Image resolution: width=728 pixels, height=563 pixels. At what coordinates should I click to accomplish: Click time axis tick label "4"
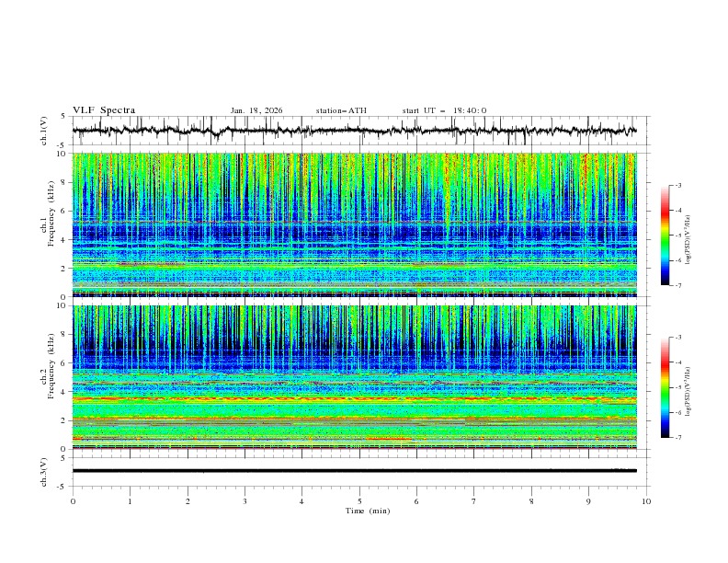click(301, 501)
